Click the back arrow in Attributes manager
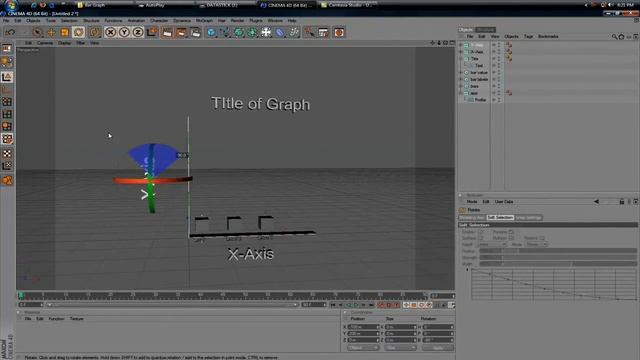 coord(596,202)
